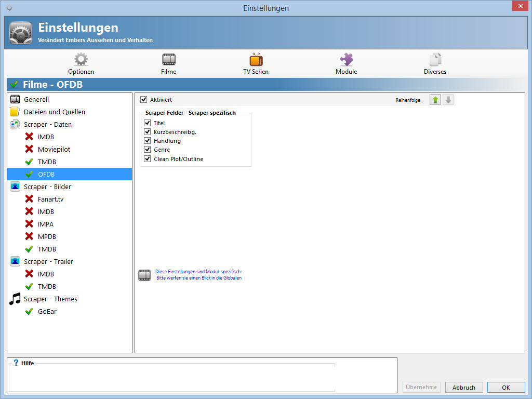Viewport: 532px width, 399px height.
Task: Open the Diverses documents icon
Action: 435,59
